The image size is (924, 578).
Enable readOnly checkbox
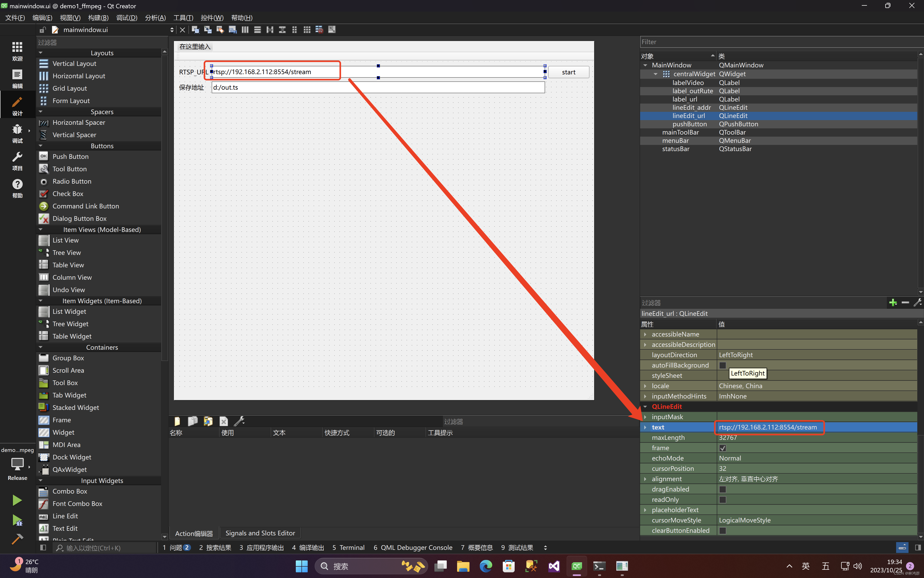722,499
